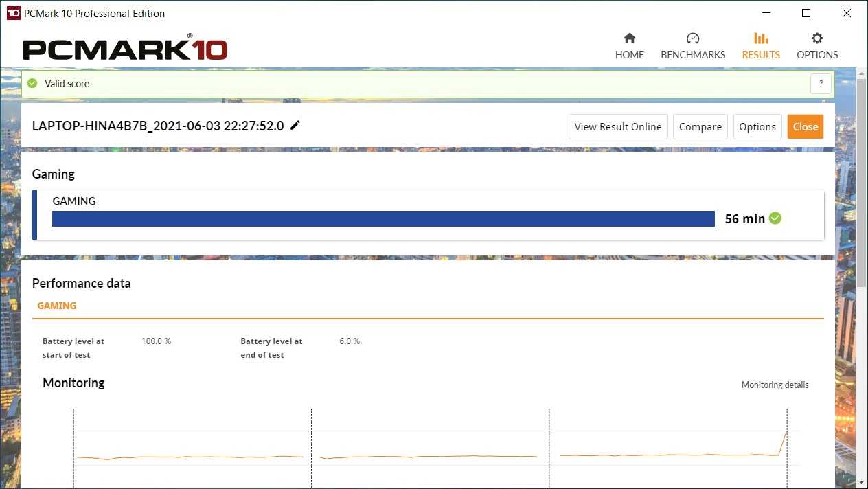
Task: Click the View Result Online button
Action: click(617, 127)
